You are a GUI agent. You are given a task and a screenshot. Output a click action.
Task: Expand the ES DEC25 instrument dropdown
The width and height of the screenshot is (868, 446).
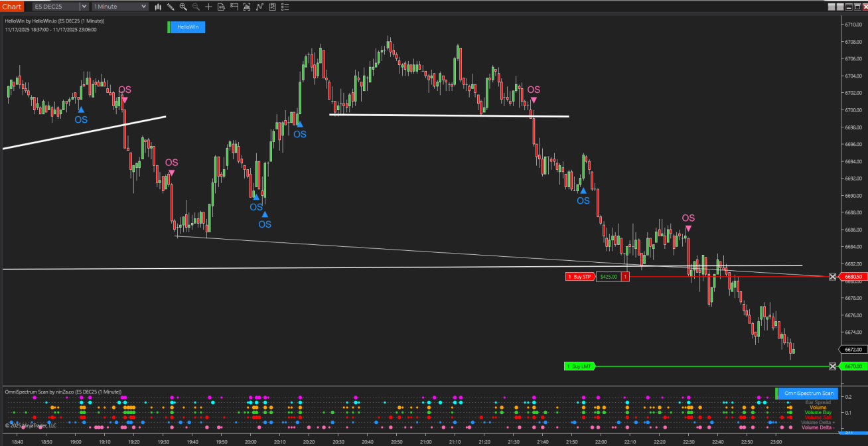pos(84,7)
